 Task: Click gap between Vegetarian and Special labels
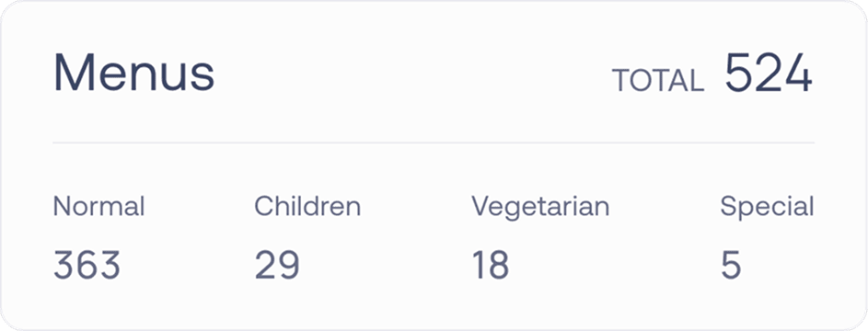665,208
